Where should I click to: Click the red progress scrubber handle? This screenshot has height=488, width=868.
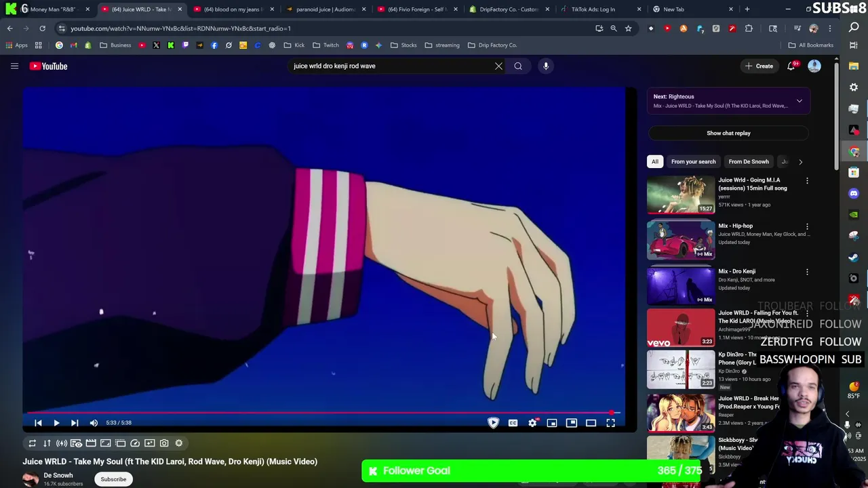click(612, 412)
